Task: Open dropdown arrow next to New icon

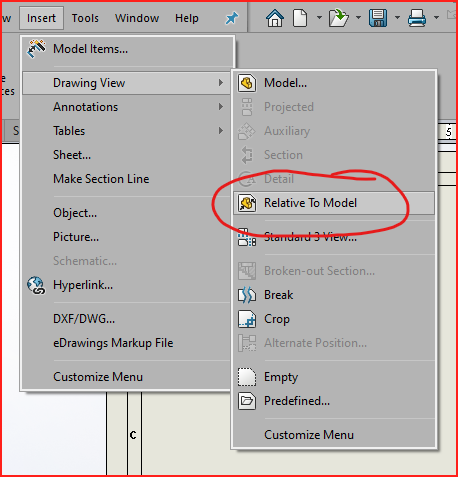Action: pyautogui.click(x=319, y=18)
